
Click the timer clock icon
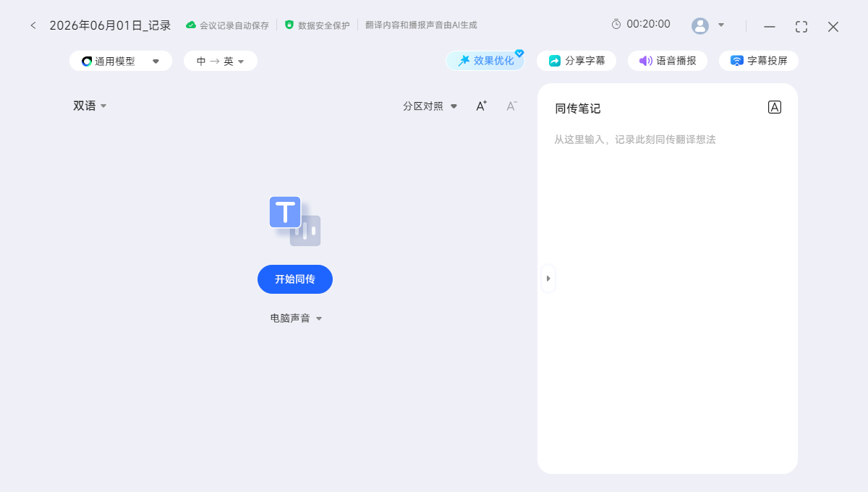[616, 24]
